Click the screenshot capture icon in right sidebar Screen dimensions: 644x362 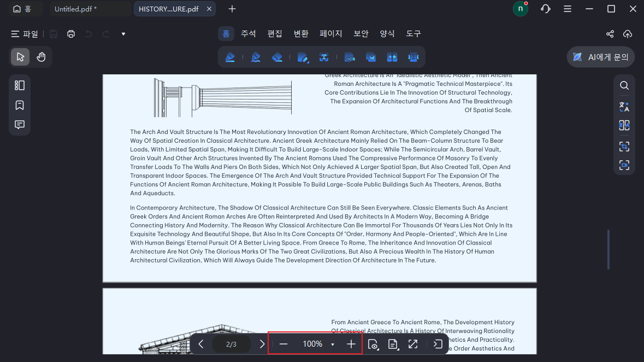(624, 165)
